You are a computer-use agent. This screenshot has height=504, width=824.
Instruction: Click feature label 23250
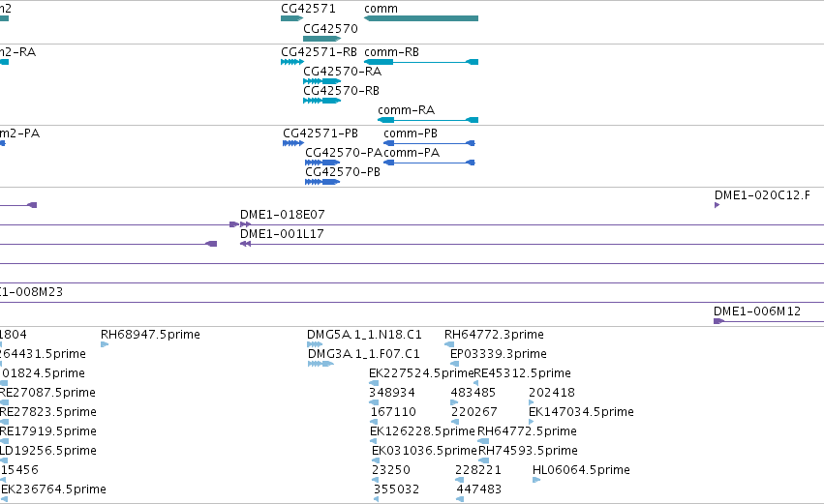[x=391, y=470]
